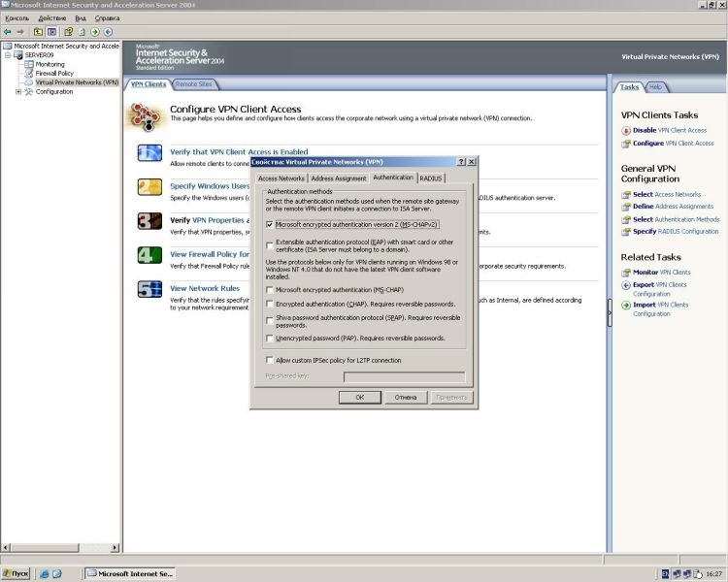Click Select Access Networks link
Image resolution: width=728 pixels, height=582 pixels.
click(x=667, y=194)
